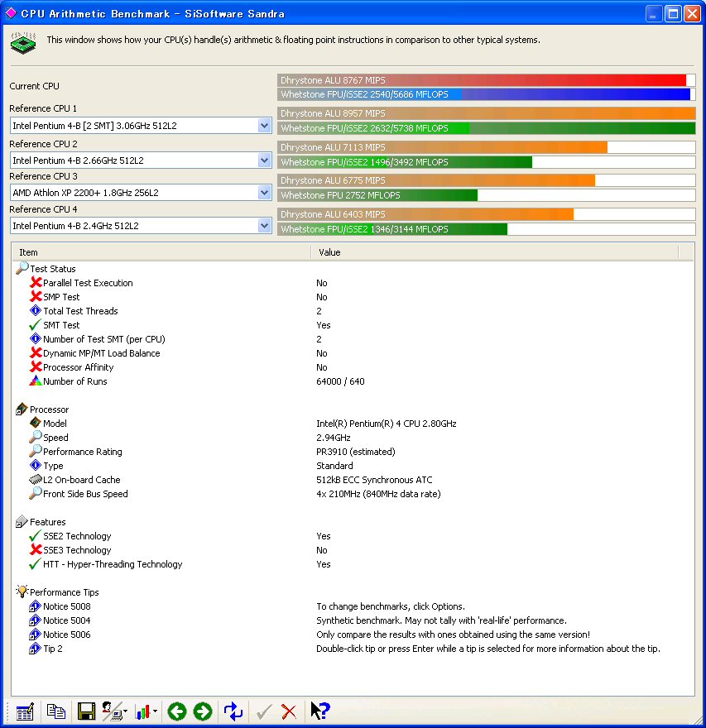Click the blue Whetstone 2540/5686 MFLOPS bar
The height and width of the screenshot is (728, 706).
(x=487, y=94)
